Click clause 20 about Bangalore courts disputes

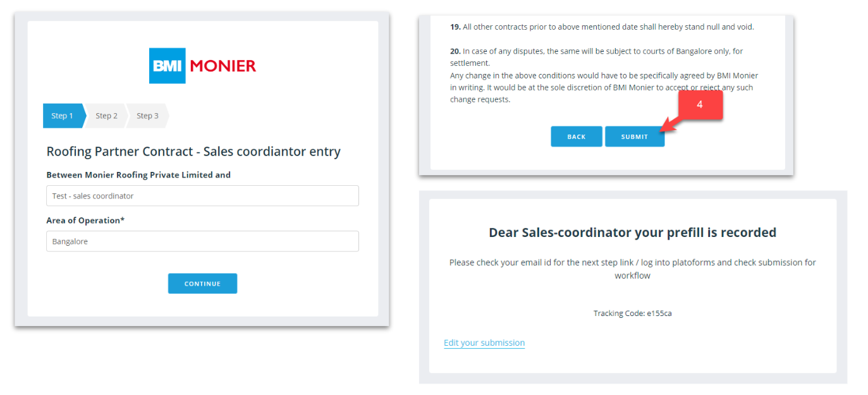click(x=596, y=57)
